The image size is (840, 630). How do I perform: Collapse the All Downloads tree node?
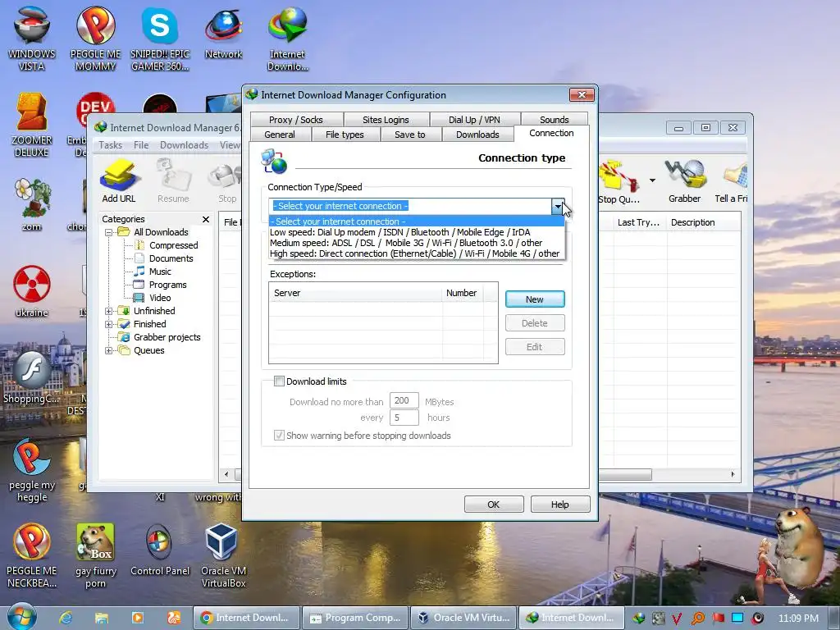109,232
